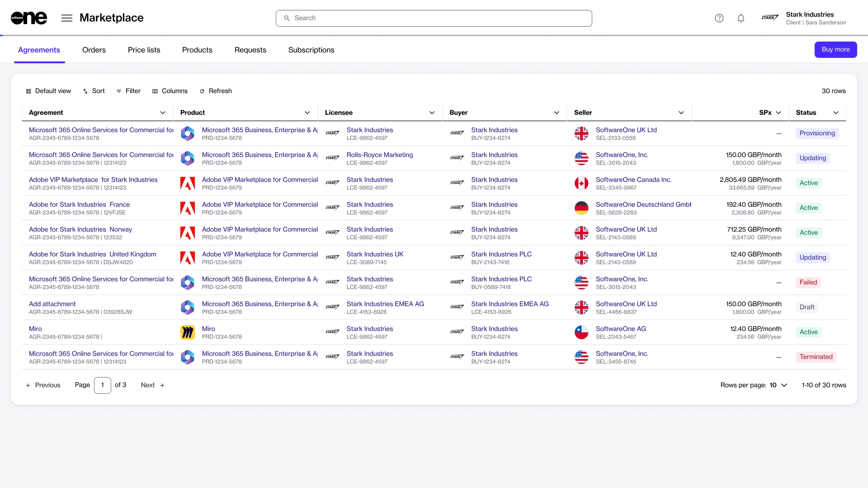This screenshot has height=488, width=868.
Task: Expand the Status column dropdown
Action: tap(836, 113)
